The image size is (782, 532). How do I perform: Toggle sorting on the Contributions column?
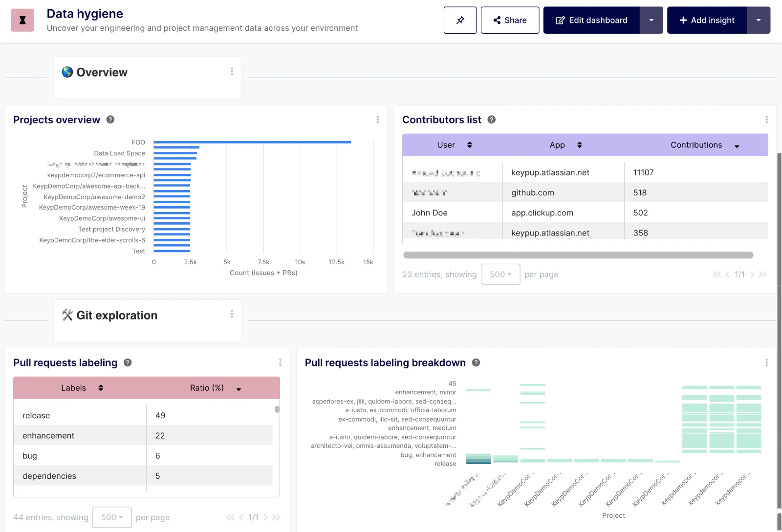tap(737, 145)
